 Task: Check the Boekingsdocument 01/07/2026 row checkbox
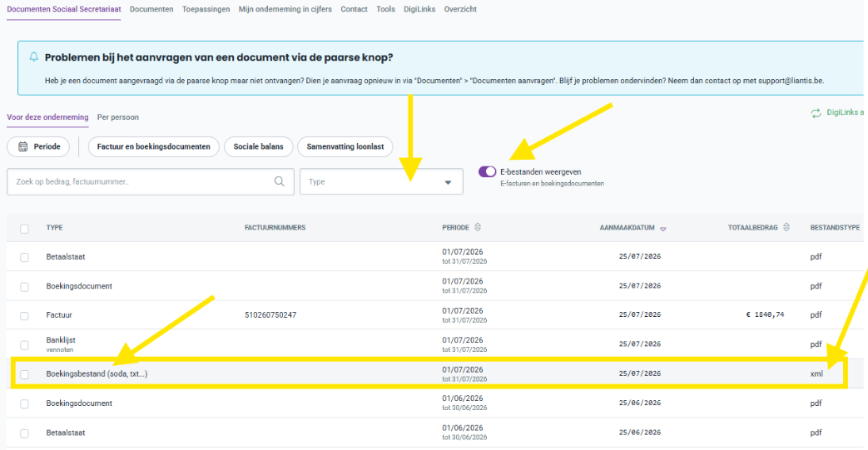click(x=24, y=287)
